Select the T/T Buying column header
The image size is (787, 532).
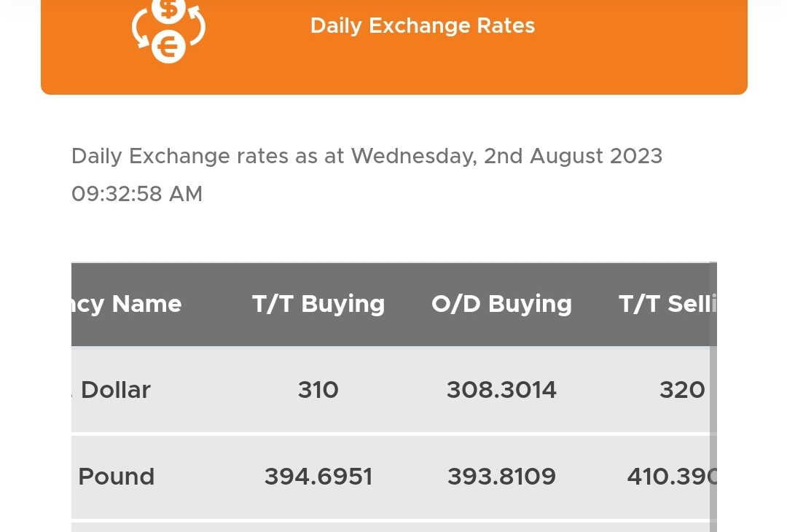318,304
